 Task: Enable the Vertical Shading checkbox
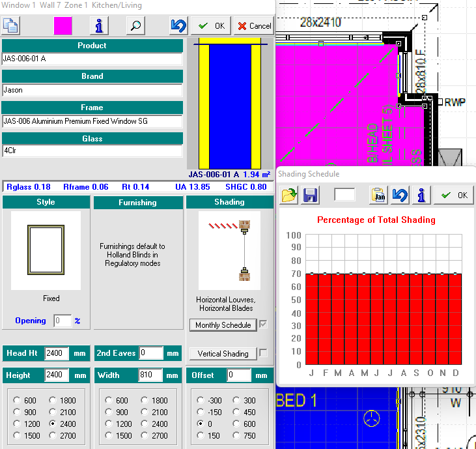[x=263, y=353]
